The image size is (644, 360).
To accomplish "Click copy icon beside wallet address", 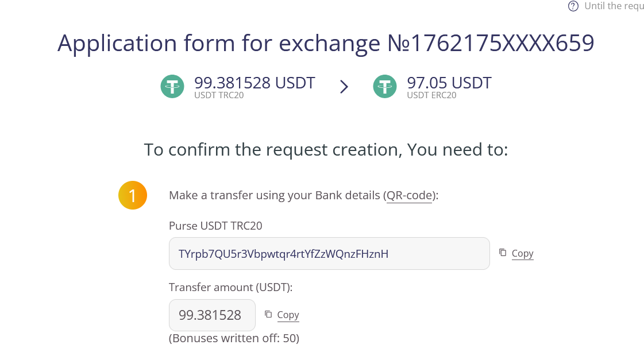I will point(503,253).
